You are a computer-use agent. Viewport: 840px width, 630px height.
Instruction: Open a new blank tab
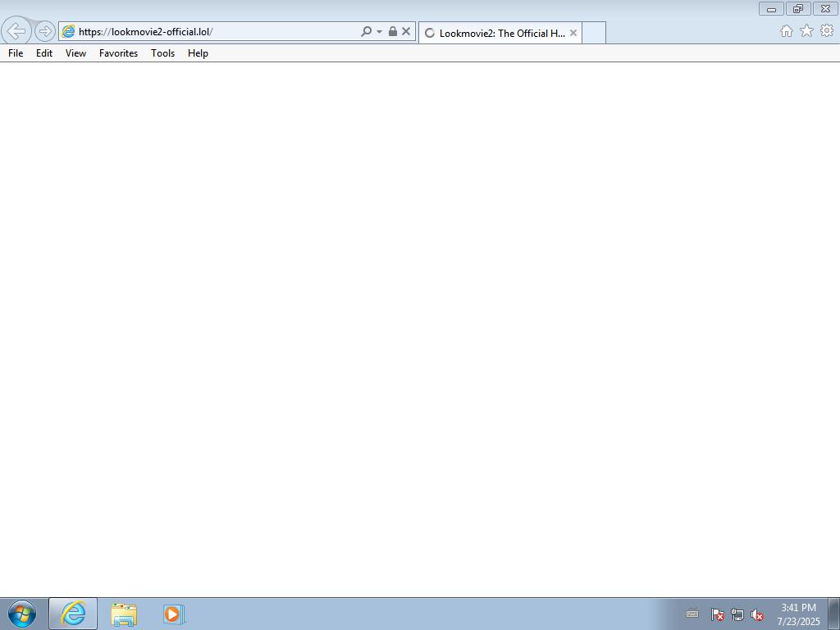pyautogui.click(x=594, y=33)
